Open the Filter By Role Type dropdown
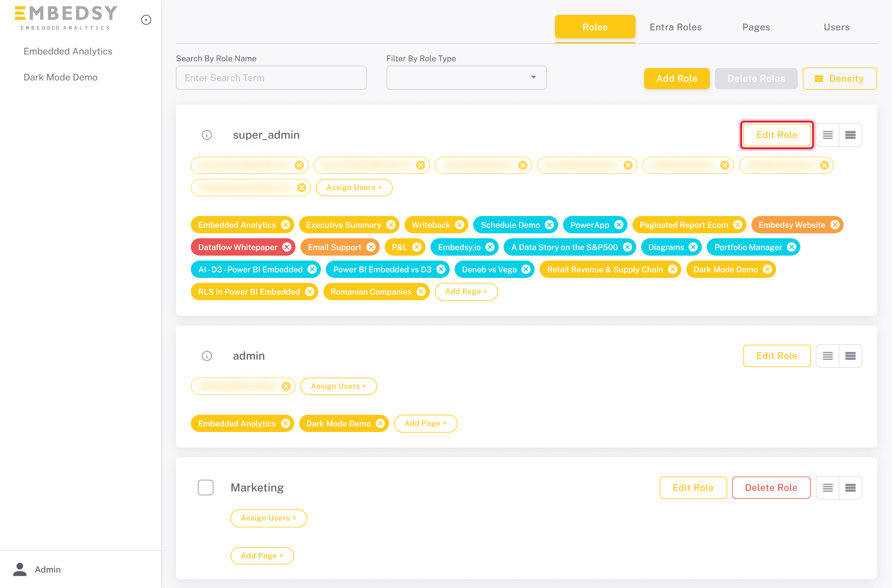 [466, 78]
